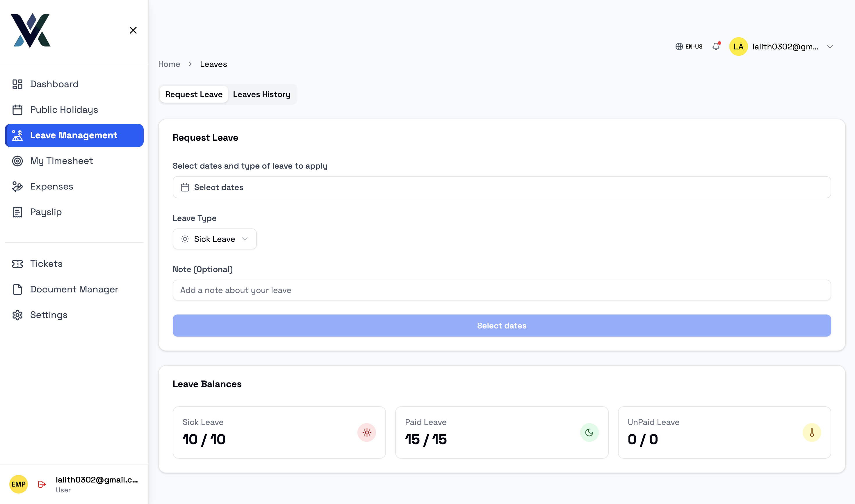Select the Public Holidays calendar icon
855x504 pixels.
click(18, 110)
